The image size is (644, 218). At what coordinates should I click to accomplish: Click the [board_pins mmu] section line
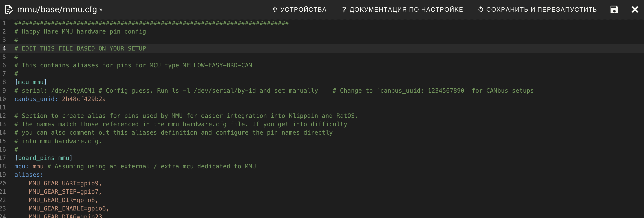coord(44,158)
